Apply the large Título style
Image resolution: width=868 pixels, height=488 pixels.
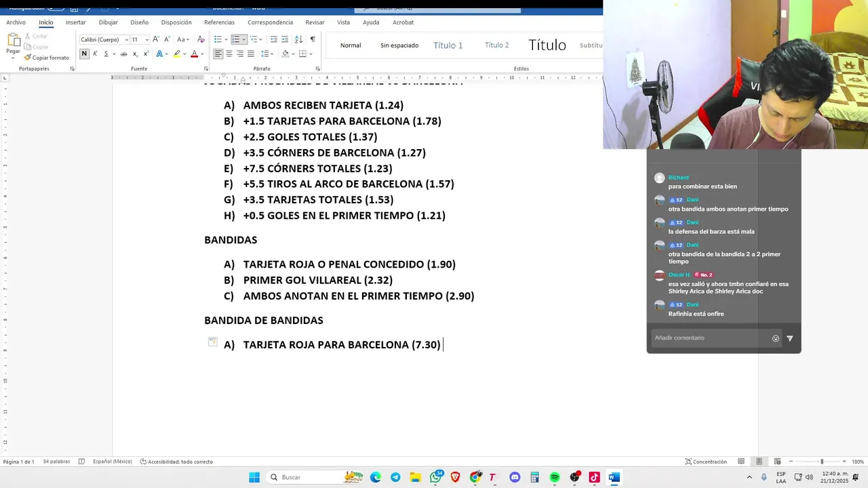tap(547, 45)
